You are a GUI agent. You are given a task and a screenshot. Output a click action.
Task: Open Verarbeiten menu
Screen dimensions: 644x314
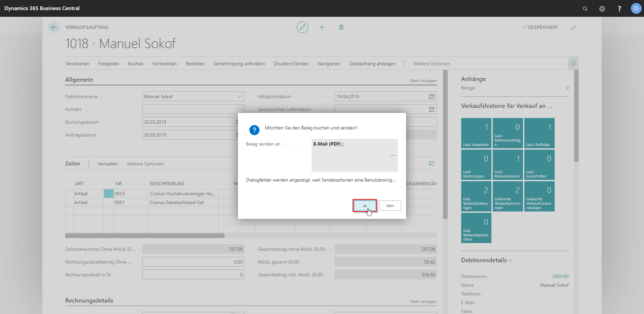pyautogui.click(x=77, y=64)
